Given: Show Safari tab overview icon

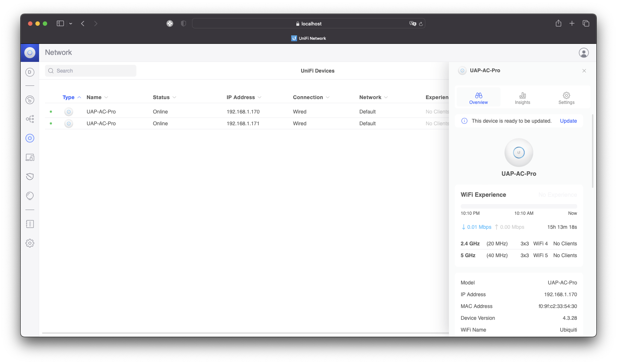Looking at the screenshot, I should (586, 24).
